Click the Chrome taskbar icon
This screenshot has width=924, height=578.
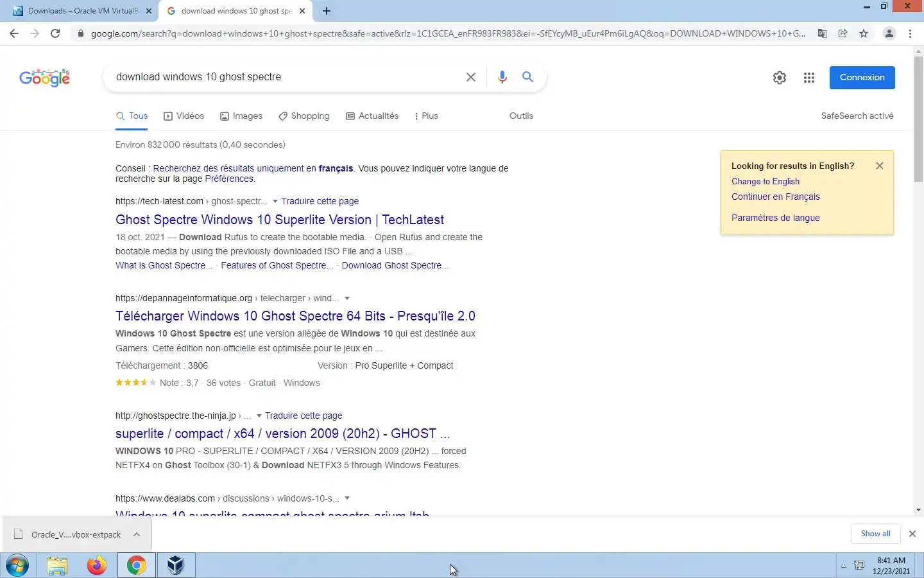(136, 566)
